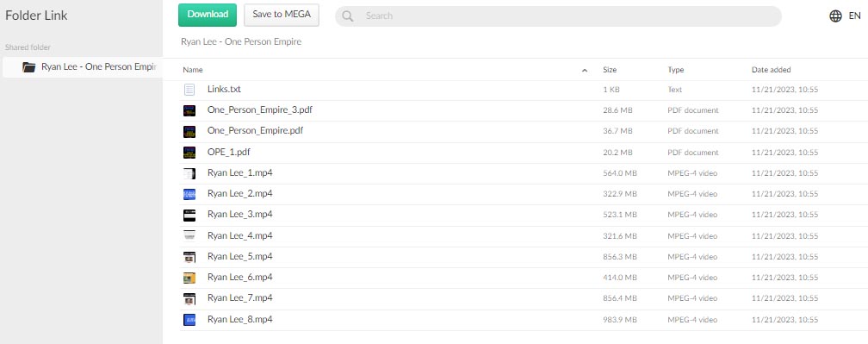Select the Ryan Lee_1.mp4 file name
Image resolution: width=868 pixels, height=344 pixels.
(x=239, y=172)
